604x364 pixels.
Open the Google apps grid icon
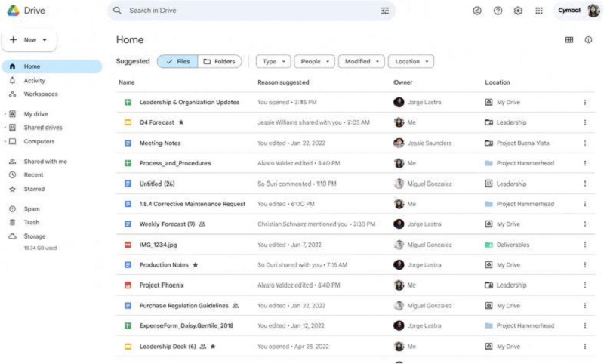[539, 11]
